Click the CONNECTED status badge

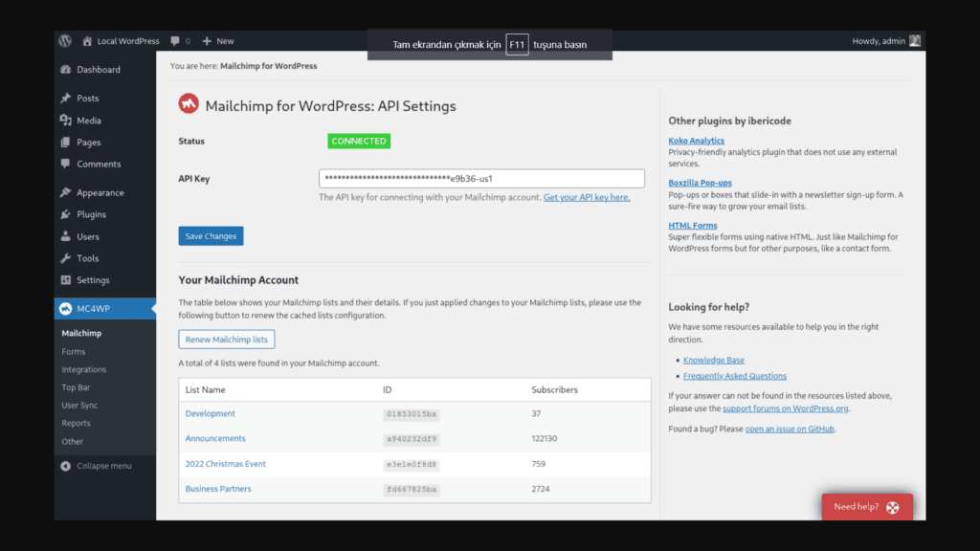[359, 142]
